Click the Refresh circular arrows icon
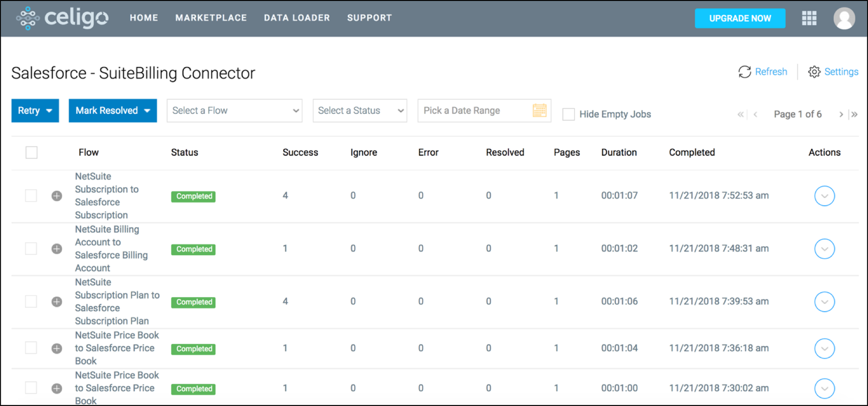The height and width of the screenshot is (406, 868). coord(744,72)
